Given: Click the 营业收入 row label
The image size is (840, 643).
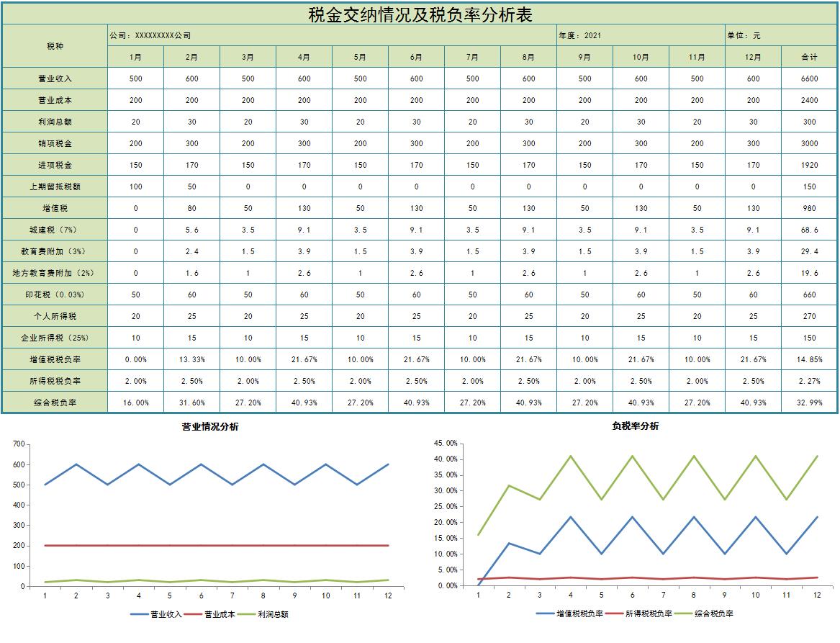Looking at the screenshot, I should click(x=54, y=78).
